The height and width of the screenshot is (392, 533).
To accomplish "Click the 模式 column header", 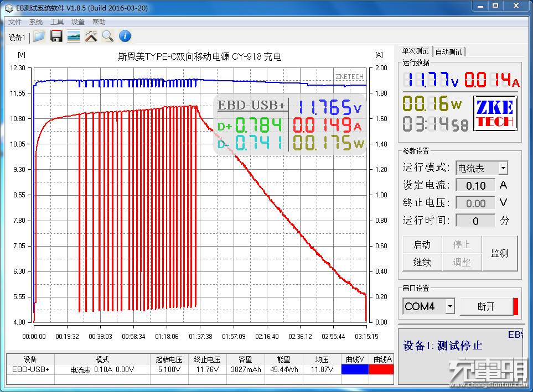I will 102,359.
